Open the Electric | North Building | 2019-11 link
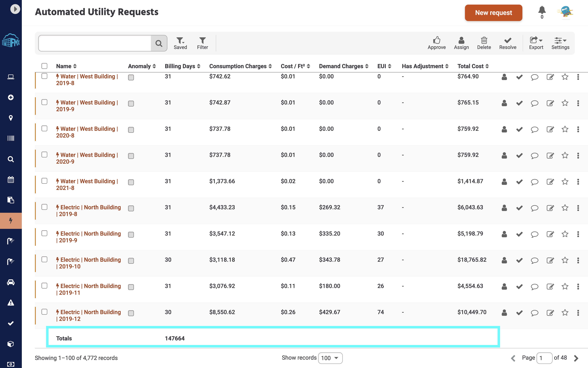Viewport: 588px width, 368px height. click(x=88, y=289)
